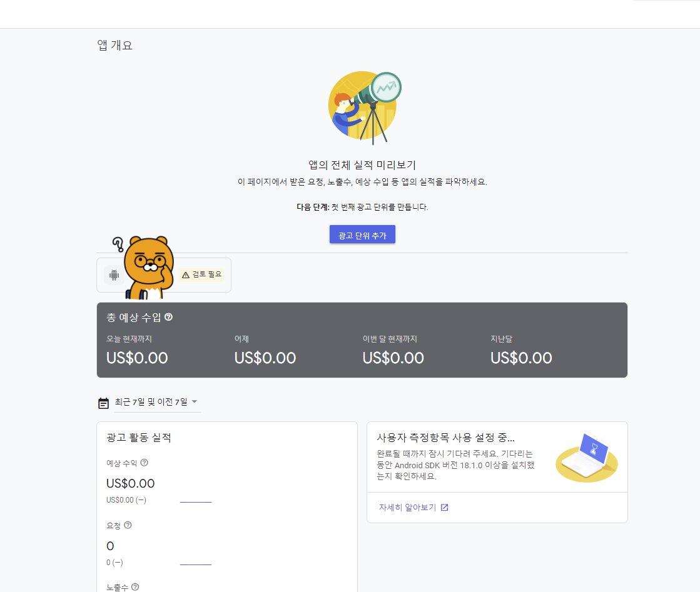
Task: Click the 예상 수익 sparkline chart
Action: [196, 501]
